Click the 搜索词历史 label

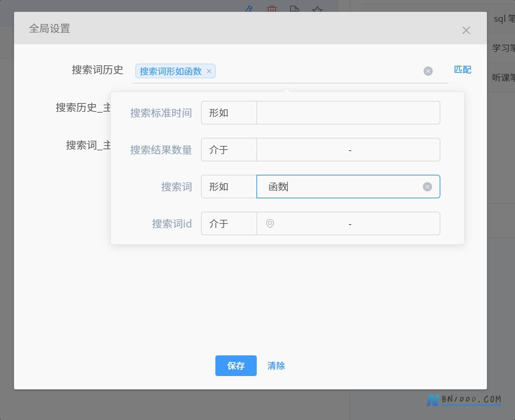pos(98,69)
